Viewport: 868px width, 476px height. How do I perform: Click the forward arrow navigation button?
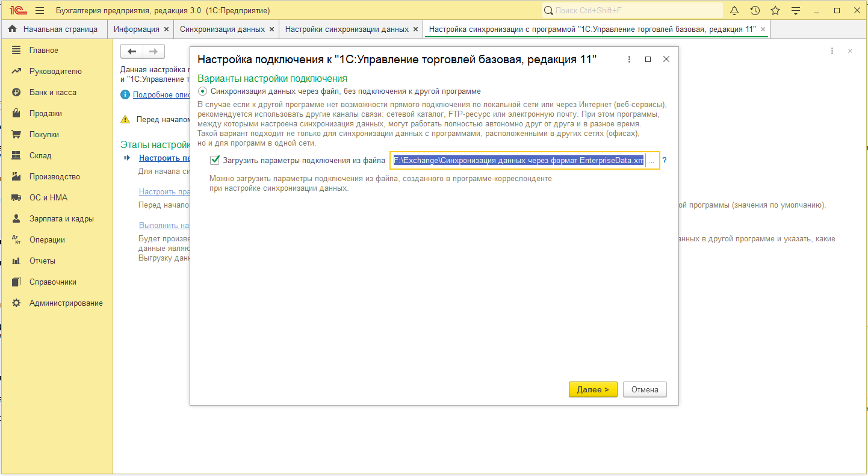tap(153, 52)
